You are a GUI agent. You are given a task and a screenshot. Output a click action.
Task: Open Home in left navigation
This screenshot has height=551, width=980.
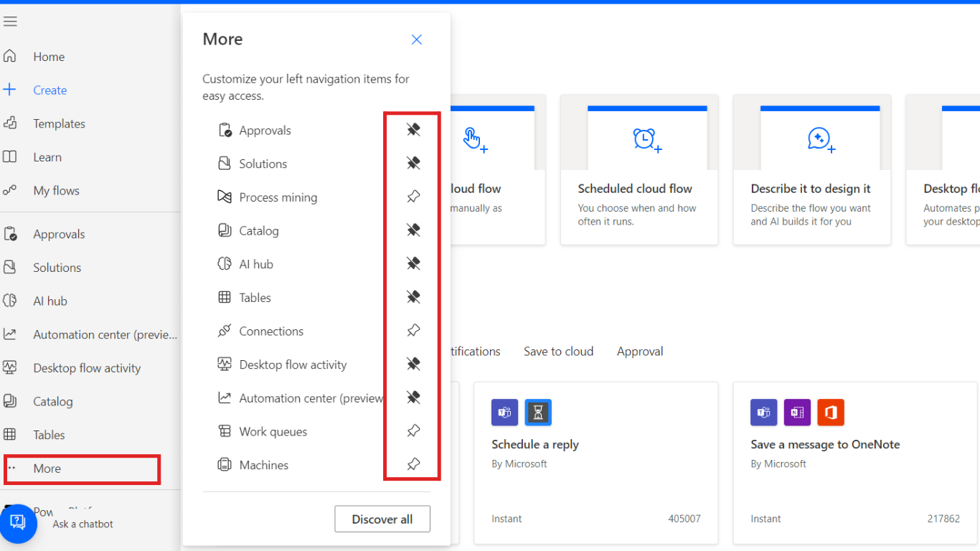coord(49,57)
